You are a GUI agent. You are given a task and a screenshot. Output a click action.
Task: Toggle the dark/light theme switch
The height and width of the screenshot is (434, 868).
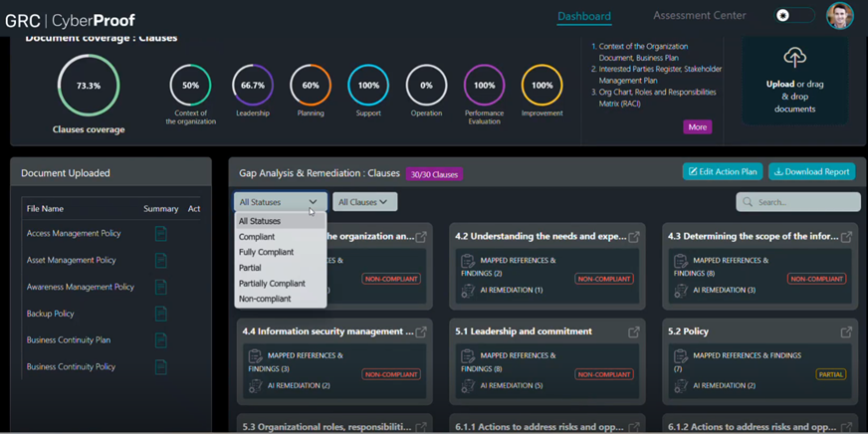tap(794, 16)
